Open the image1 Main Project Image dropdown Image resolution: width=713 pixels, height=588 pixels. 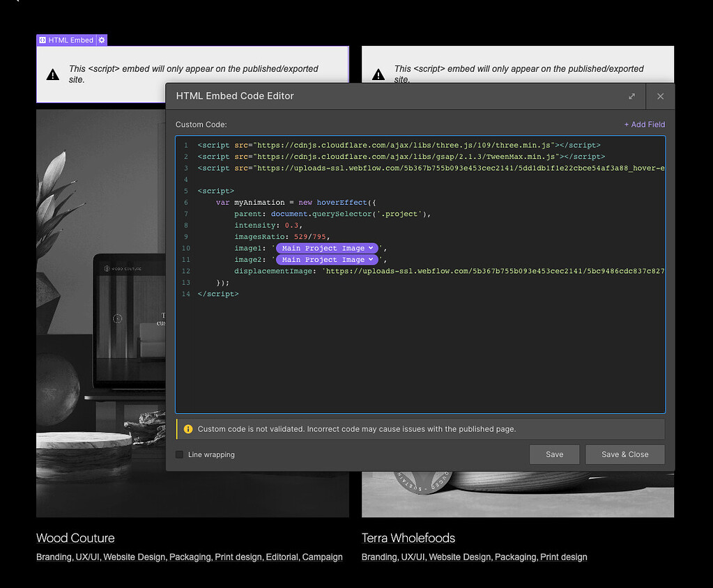(x=327, y=248)
